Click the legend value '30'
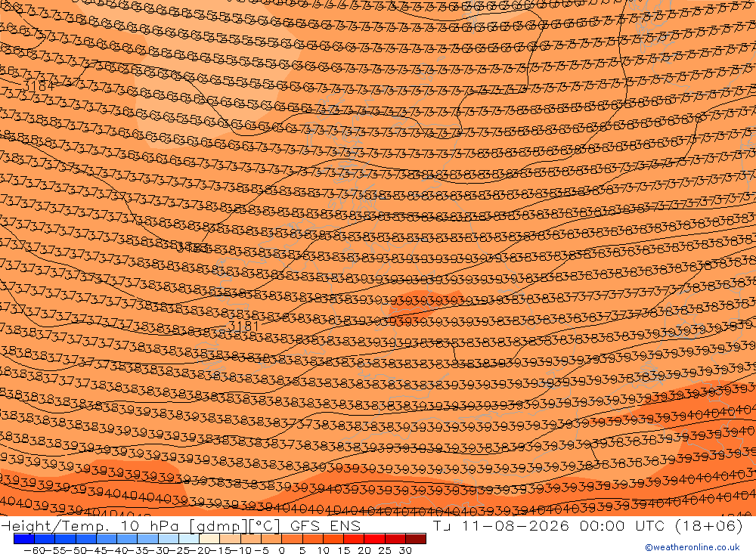Screen dimensions: 756x554 405,550
